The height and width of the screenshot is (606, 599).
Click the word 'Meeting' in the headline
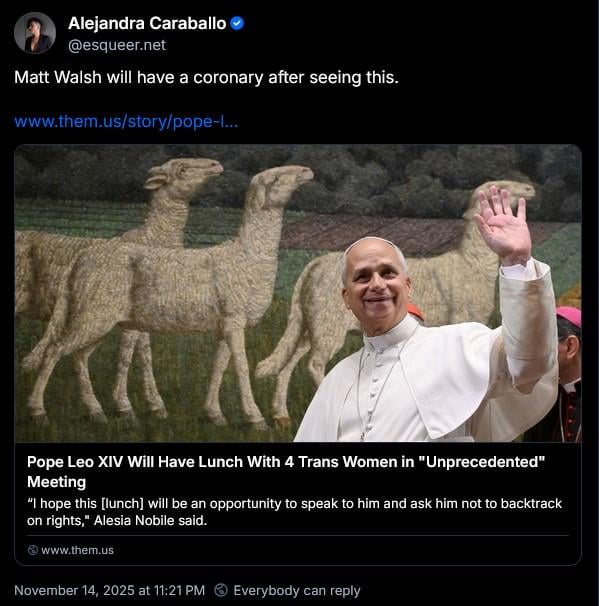[x=56, y=482]
